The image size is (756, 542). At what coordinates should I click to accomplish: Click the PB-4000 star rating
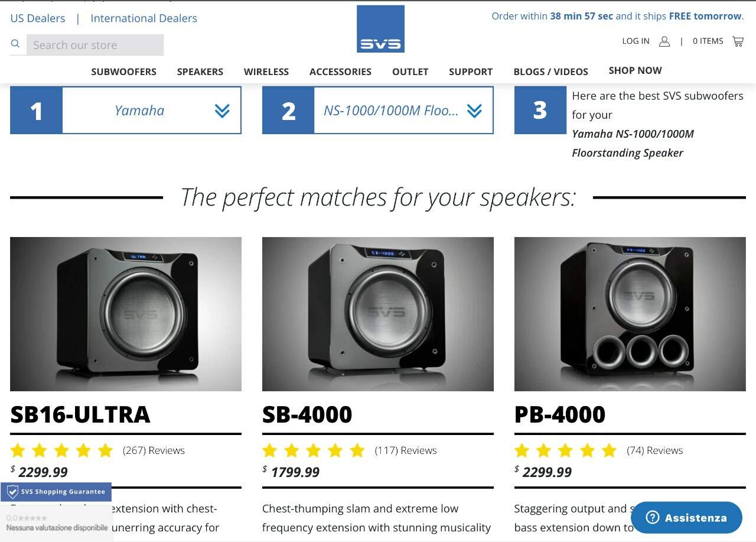[566, 451]
